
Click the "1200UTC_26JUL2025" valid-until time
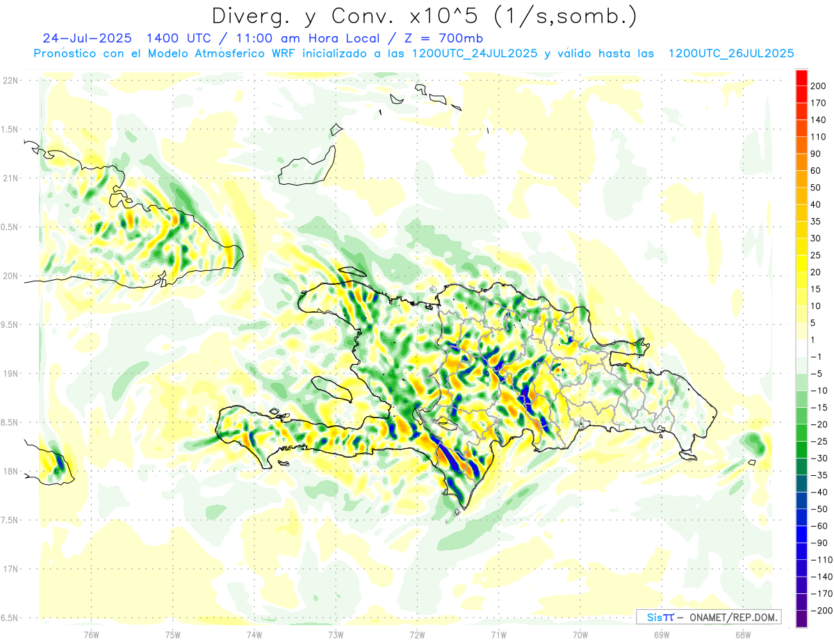tap(730, 53)
